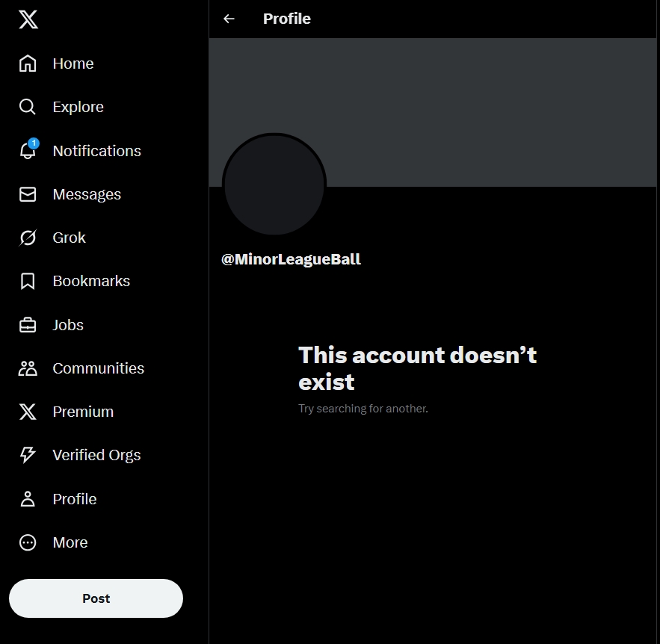Click the Profile person icon in sidebar
The image size is (660, 644).
tap(28, 498)
